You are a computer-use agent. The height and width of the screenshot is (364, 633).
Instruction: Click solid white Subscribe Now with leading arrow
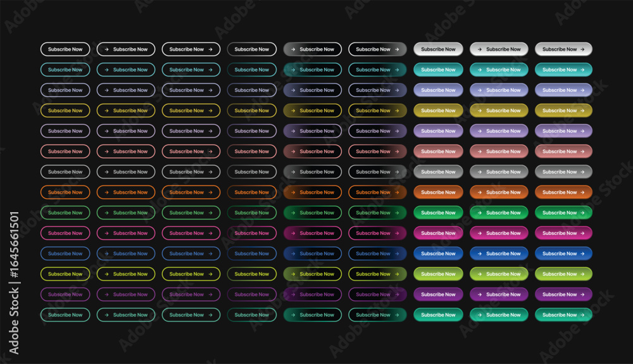click(x=499, y=49)
